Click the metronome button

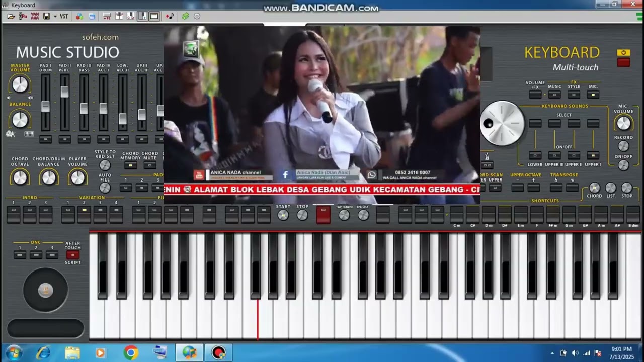click(487, 165)
